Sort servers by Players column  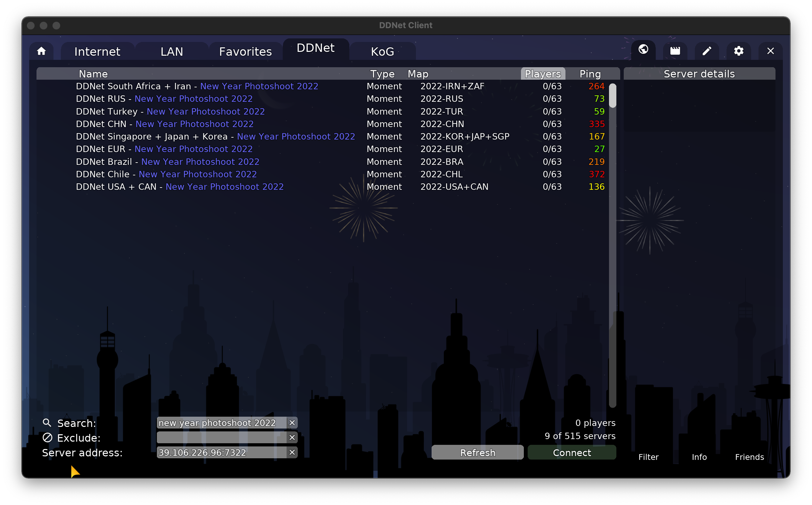[543, 74]
